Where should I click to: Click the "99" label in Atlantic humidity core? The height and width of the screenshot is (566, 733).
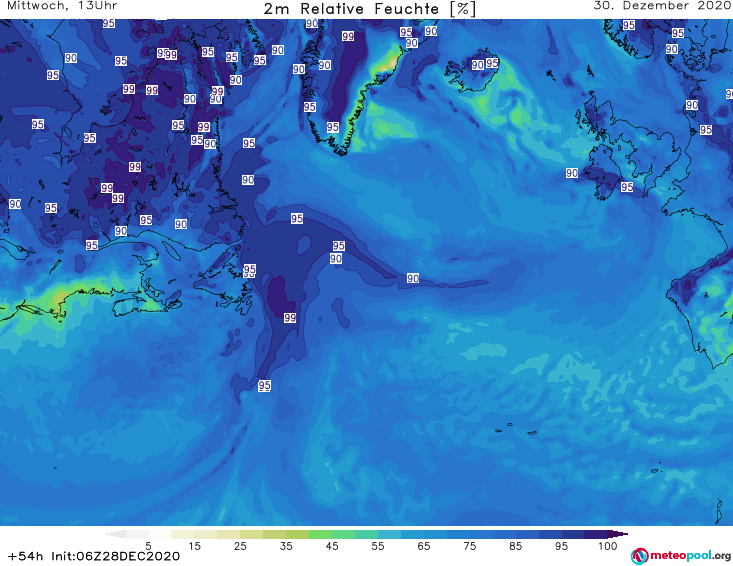click(290, 318)
